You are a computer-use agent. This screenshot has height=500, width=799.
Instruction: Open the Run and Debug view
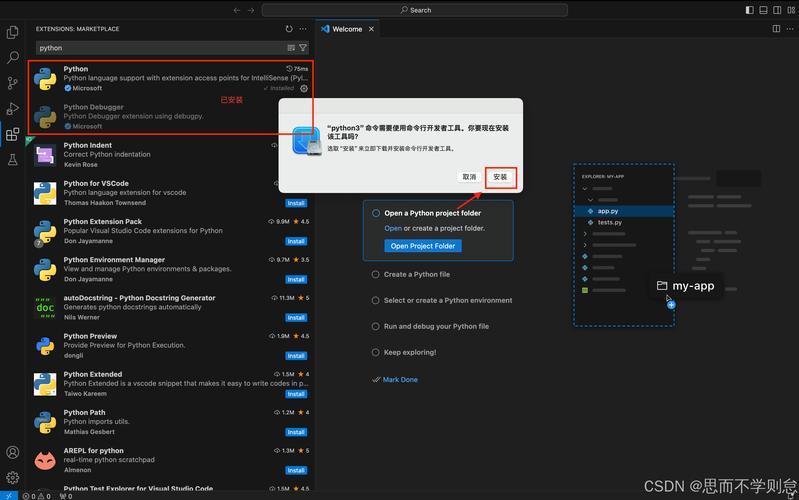(13, 108)
